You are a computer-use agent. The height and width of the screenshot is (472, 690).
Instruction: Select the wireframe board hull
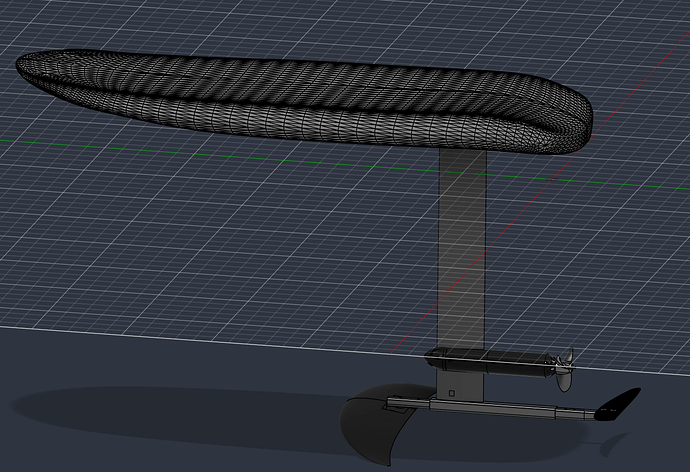tap(304, 102)
